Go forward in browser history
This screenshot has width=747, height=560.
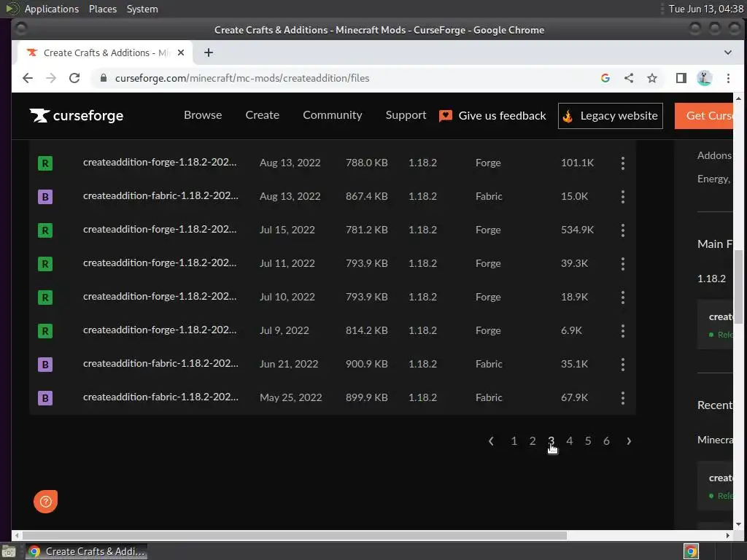pos(51,78)
